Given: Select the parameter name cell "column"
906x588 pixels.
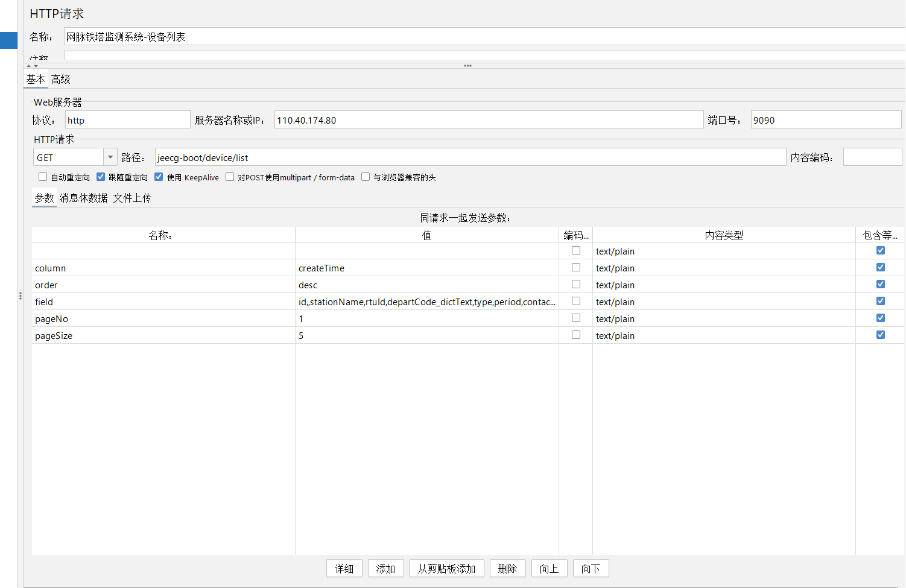Looking at the screenshot, I should click(163, 268).
